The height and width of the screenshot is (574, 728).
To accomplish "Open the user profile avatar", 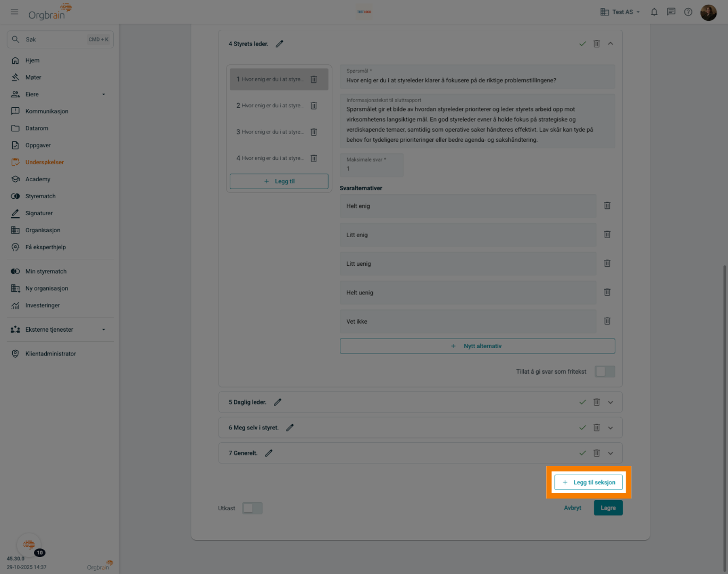I will tap(708, 12).
